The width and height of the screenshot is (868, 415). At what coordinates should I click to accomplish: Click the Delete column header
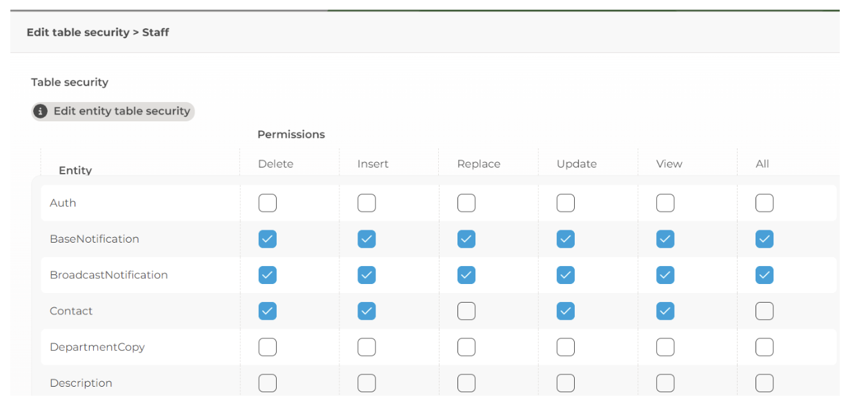tap(275, 164)
